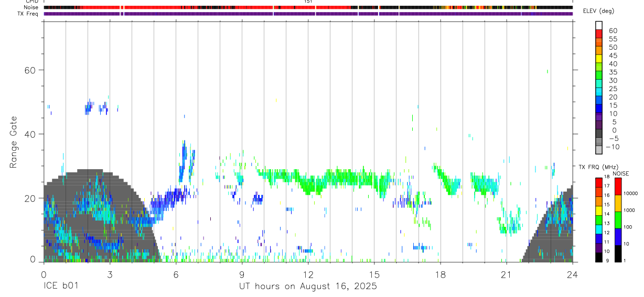Click Range Gate y-axis tick label 60
644x297 pixels.
(30, 70)
